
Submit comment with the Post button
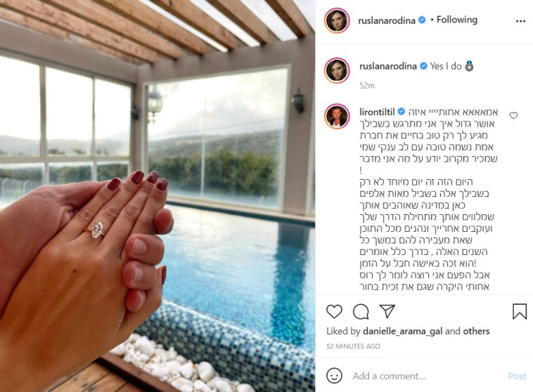pyautogui.click(x=517, y=376)
